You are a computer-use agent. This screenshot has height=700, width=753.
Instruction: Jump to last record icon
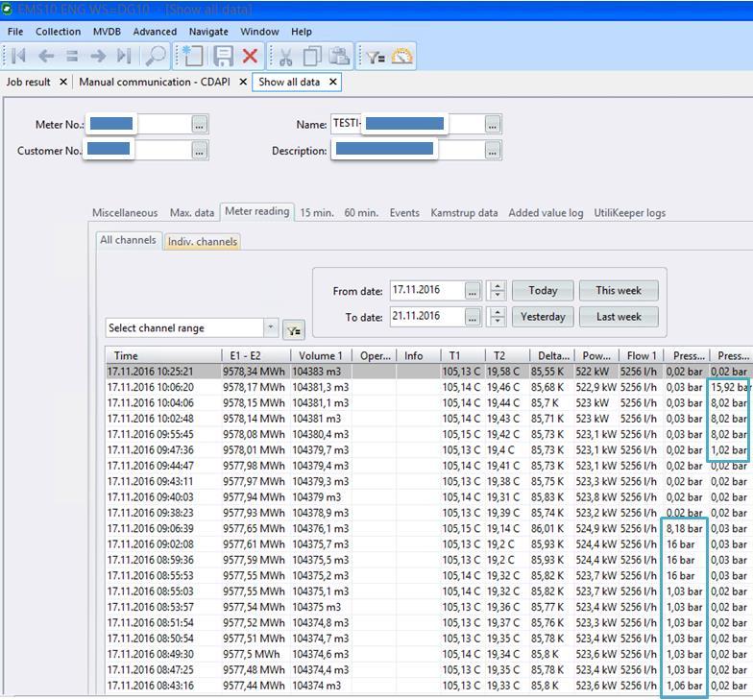124,56
